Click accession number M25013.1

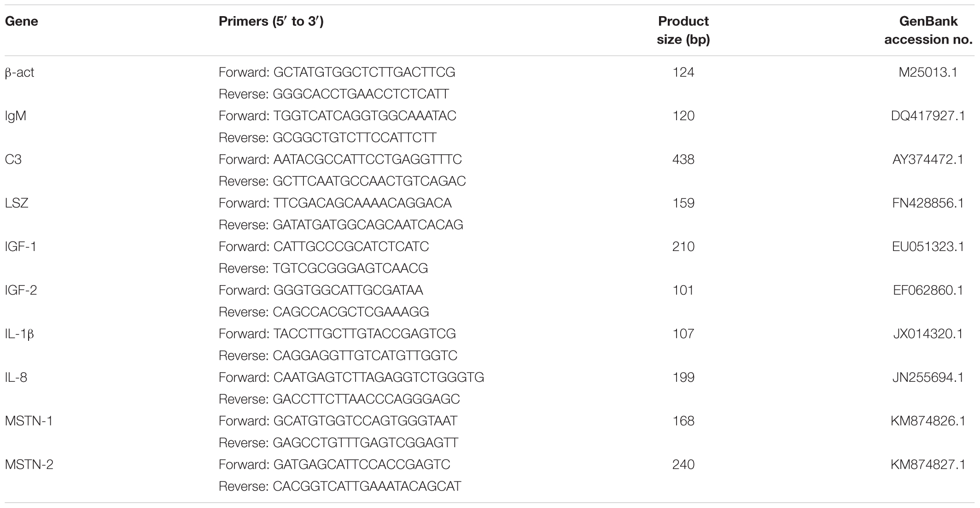(928, 72)
